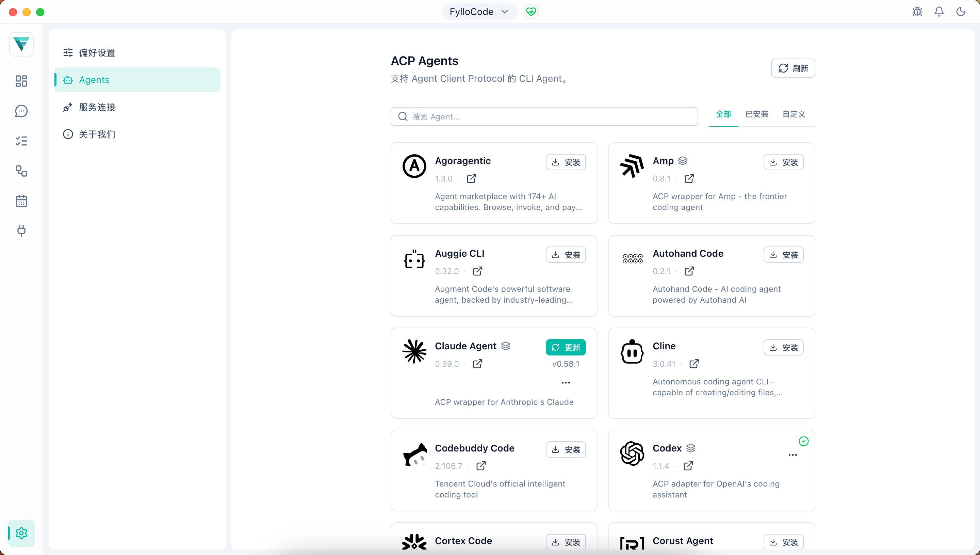
Task: Open Claude Agent external link icon
Action: [x=478, y=364]
